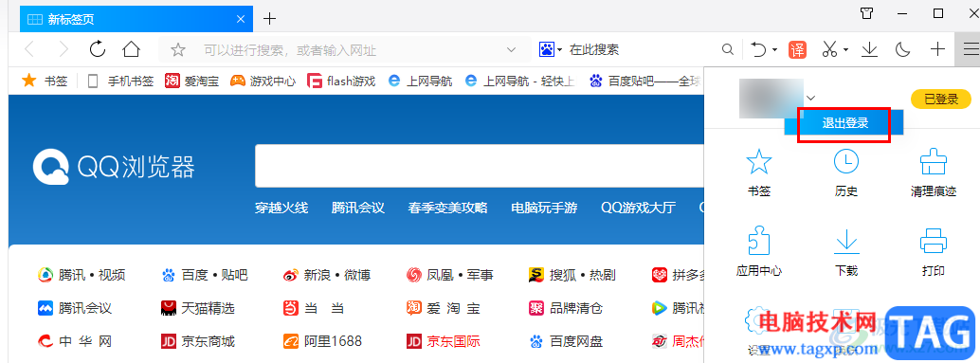Open 爱淘宝 bookmark
Image resolution: width=980 pixels, height=363 pixels.
pos(191,81)
